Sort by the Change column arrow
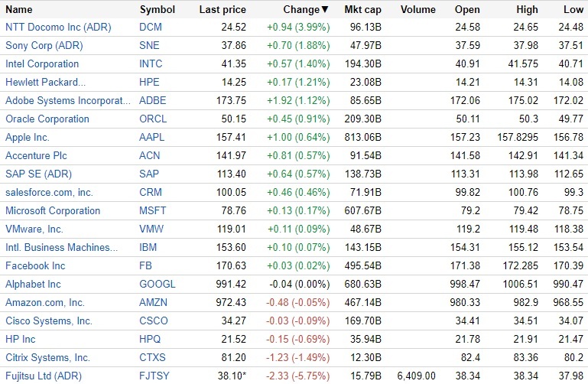Viewport: 588px width, 384px height. pyautogui.click(x=325, y=10)
